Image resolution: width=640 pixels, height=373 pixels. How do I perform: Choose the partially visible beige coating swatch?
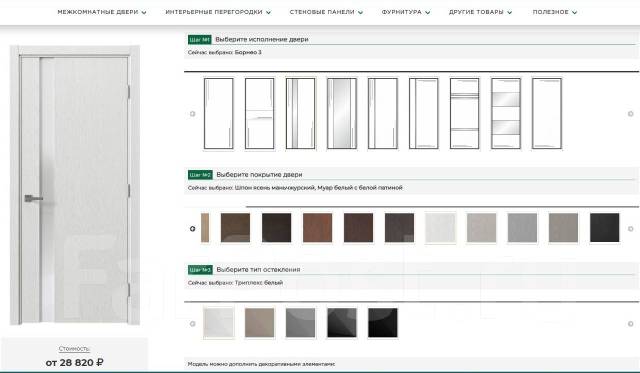click(x=205, y=228)
